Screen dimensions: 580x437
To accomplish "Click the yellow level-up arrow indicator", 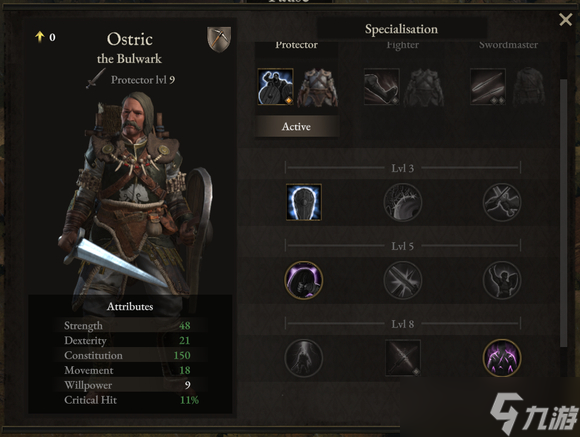I will click(40, 37).
